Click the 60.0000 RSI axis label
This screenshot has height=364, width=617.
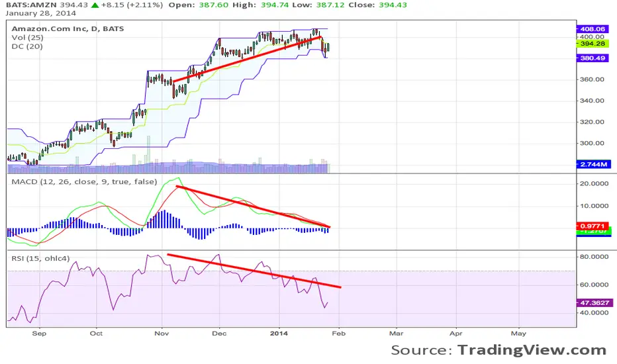[594, 285]
